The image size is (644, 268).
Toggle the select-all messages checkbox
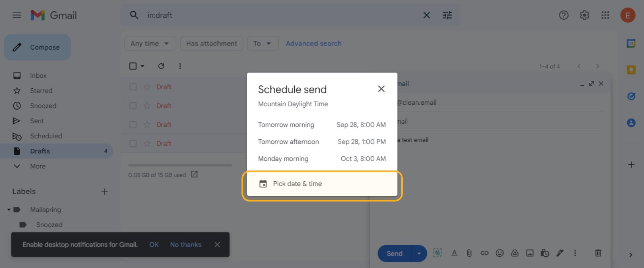point(133,66)
